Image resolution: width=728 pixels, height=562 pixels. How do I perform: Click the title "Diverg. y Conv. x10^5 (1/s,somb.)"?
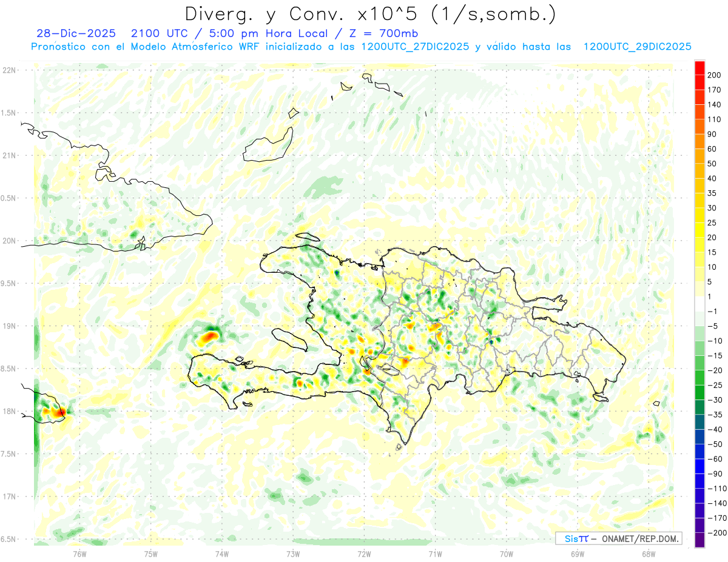370,13
